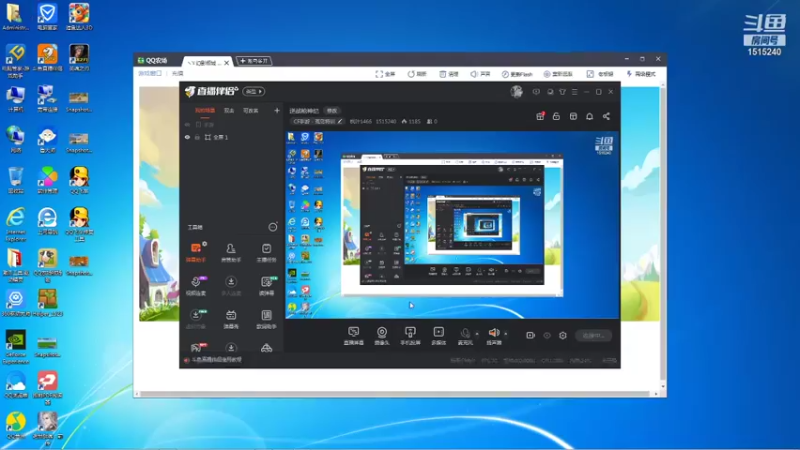Click the refresh button in QQ Farm toolbar

coord(417,74)
